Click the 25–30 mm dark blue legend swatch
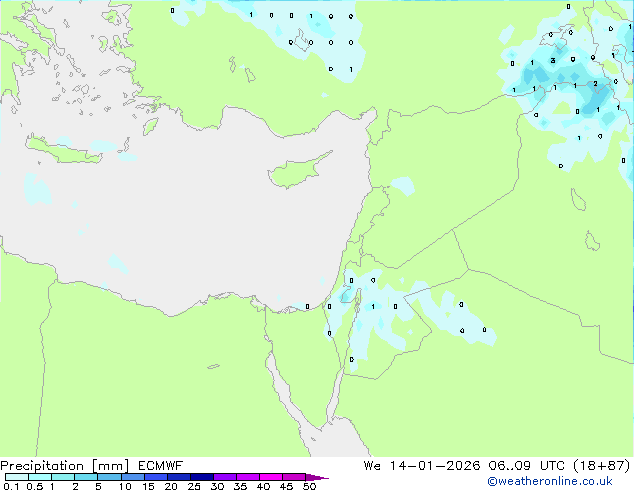 coord(201,477)
